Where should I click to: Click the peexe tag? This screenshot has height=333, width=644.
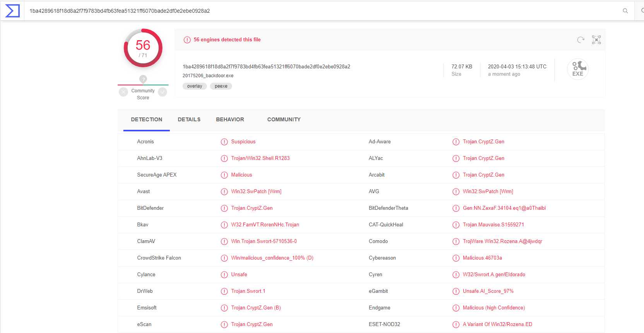coord(221,86)
